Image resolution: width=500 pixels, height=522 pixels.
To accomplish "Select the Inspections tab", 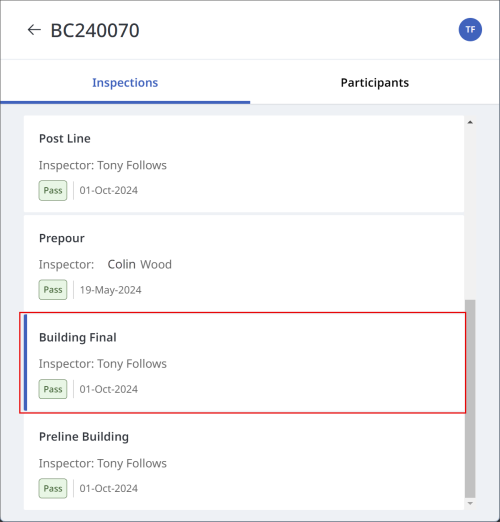I will pyautogui.click(x=125, y=83).
